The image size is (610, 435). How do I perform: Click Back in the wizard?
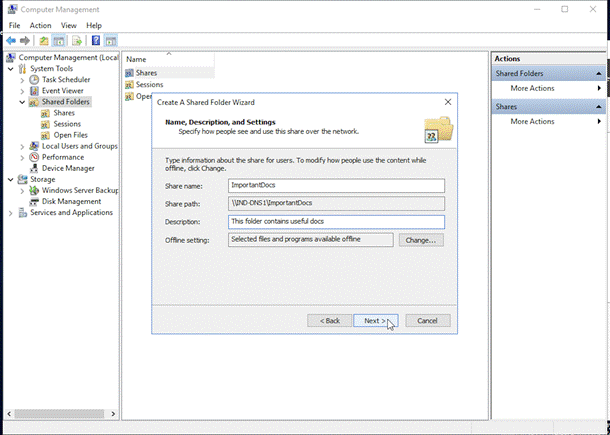tap(330, 321)
